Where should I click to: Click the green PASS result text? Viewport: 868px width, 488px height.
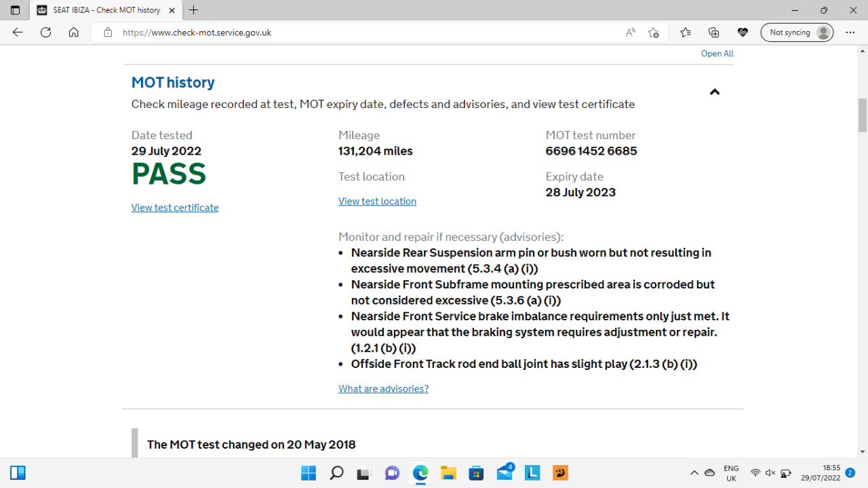pos(169,174)
